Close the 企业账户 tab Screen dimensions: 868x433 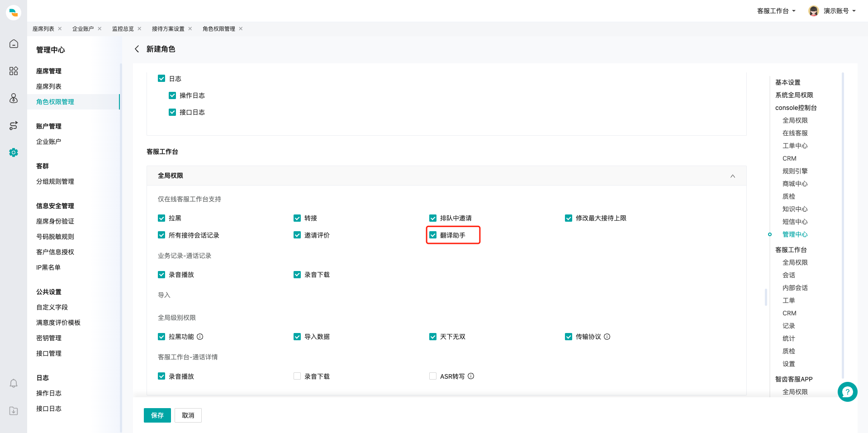[100, 29]
